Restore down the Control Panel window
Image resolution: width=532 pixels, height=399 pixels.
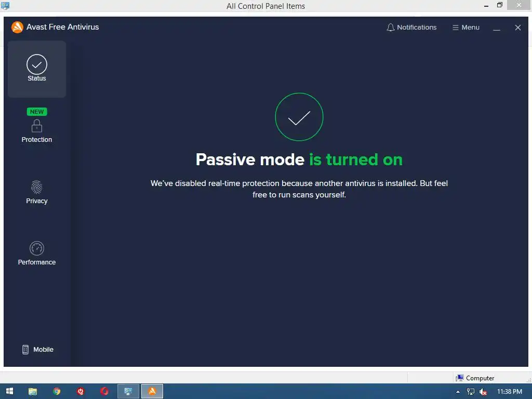click(x=499, y=5)
